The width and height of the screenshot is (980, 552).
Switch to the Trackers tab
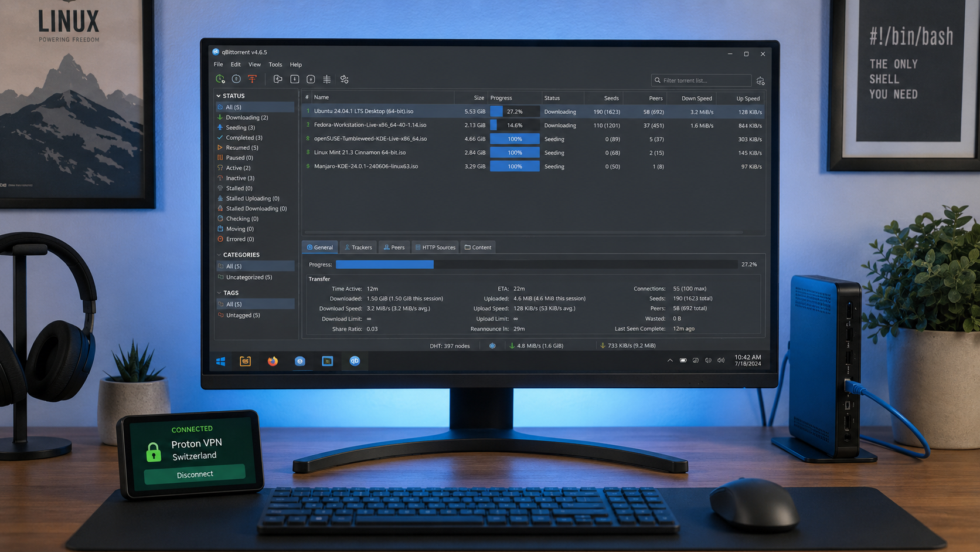tap(358, 248)
